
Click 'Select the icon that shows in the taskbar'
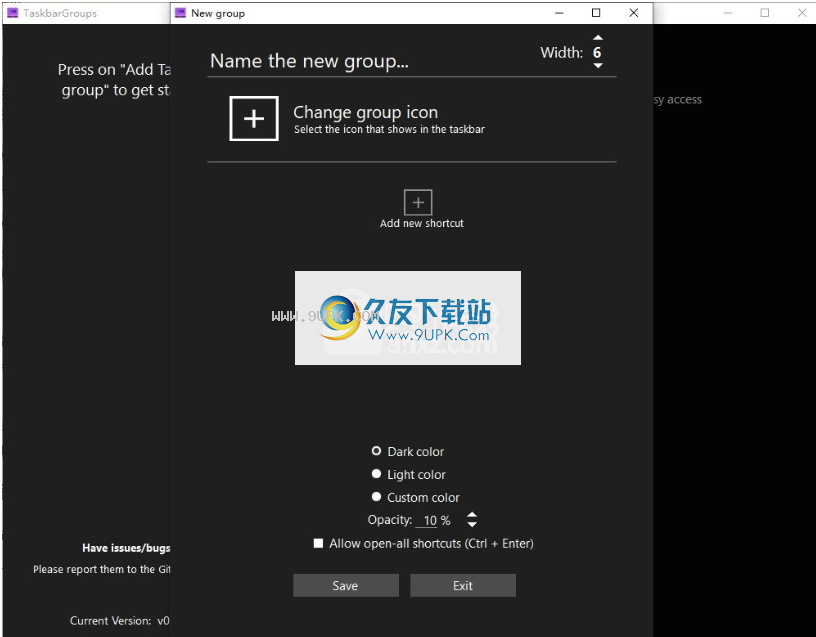[x=389, y=129]
